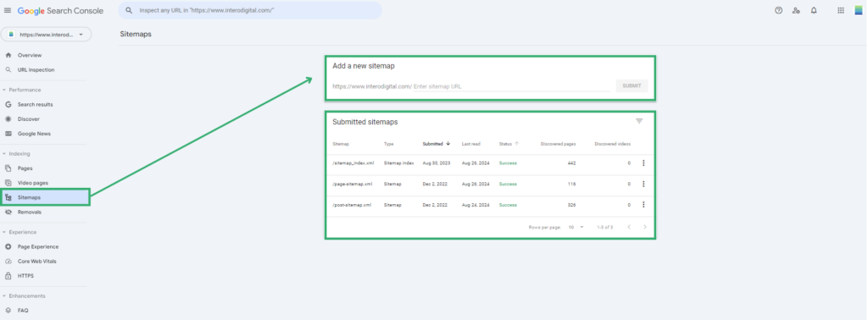Open the FAQ enhancement report
This screenshot has height=320, width=868.
(23, 311)
